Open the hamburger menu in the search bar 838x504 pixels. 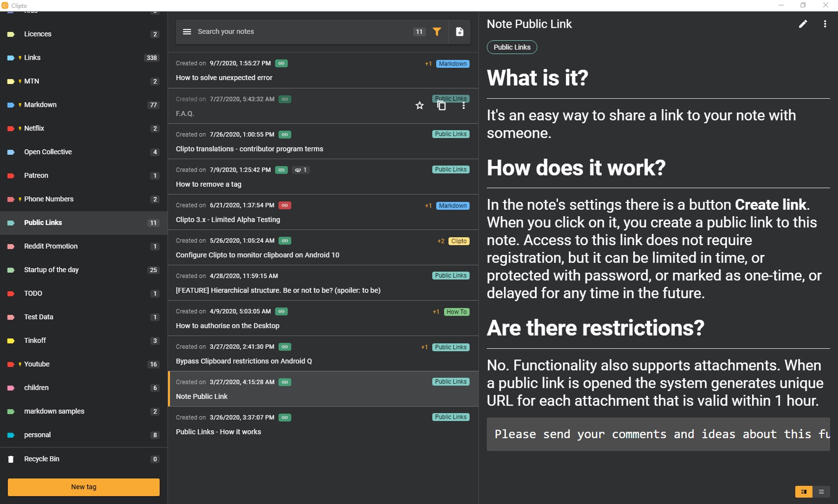(187, 31)
